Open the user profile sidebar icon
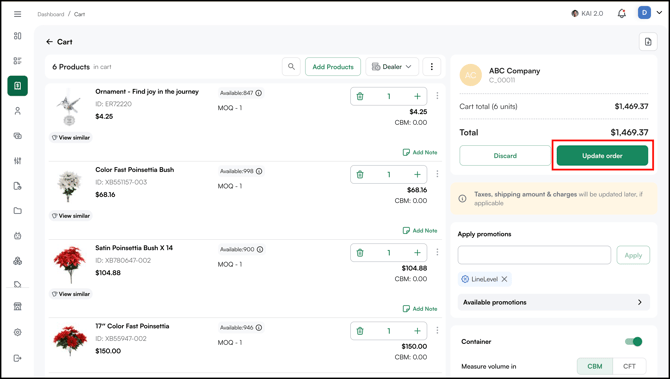Viewport: 670px width, 379px height. 18,111
